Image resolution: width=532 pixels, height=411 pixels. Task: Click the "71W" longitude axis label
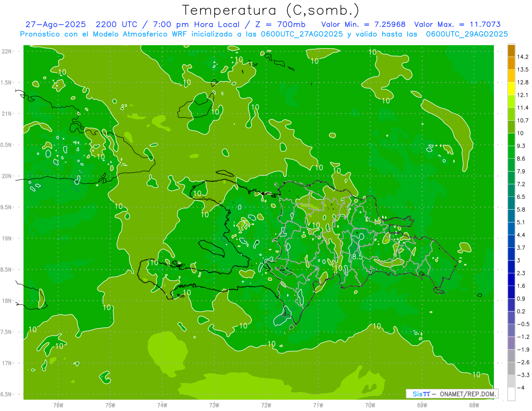click(x=318, y=405)
